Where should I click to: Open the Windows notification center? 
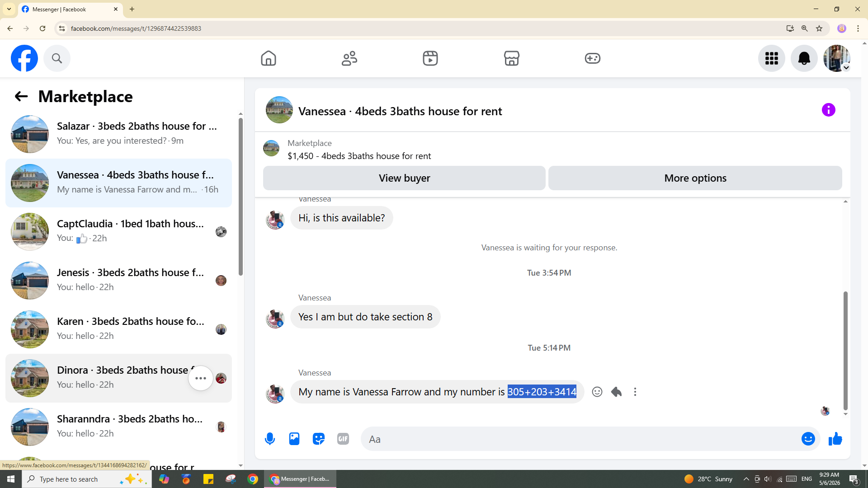[x=854, y=479]
